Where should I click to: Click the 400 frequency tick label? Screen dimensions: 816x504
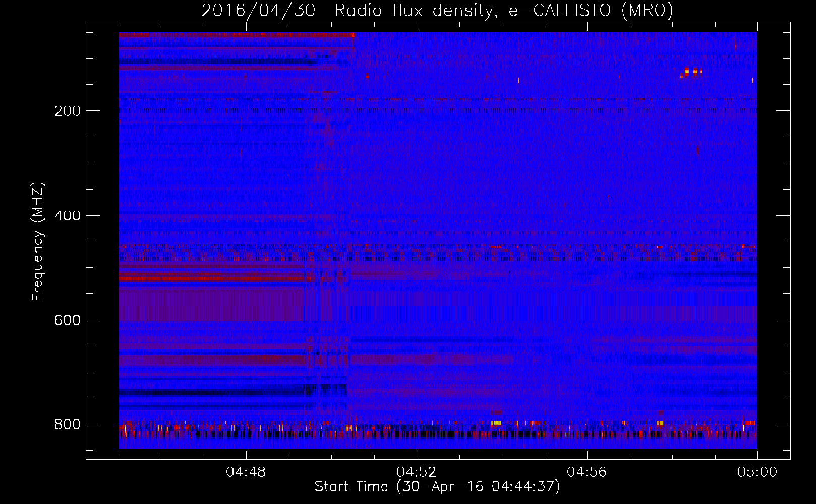(x=68, y=215)
